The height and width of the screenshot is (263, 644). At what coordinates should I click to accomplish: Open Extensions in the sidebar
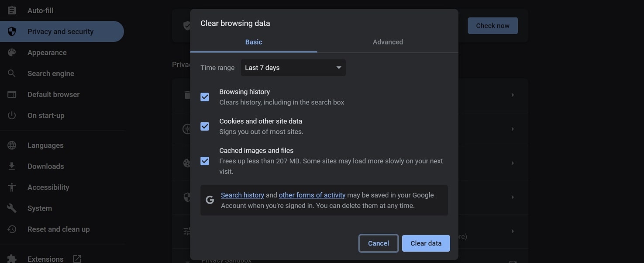tap(45, 259)
